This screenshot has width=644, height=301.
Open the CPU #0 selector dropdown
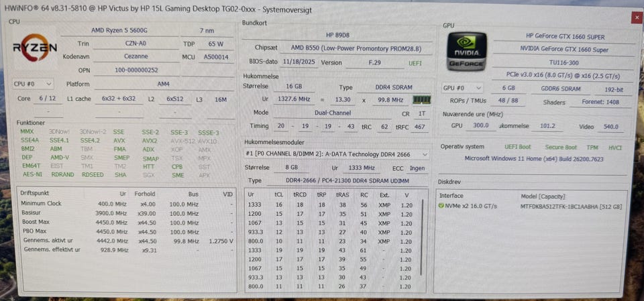click(33, 84)
